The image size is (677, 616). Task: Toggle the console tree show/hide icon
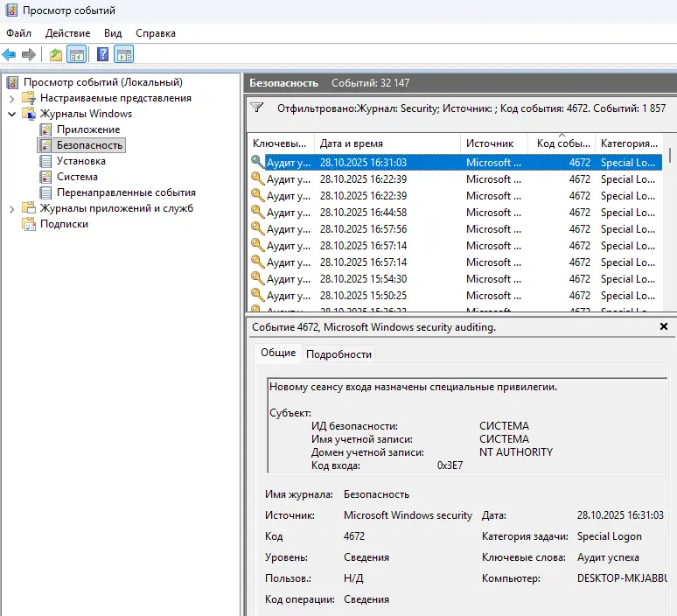pos(77,55)
